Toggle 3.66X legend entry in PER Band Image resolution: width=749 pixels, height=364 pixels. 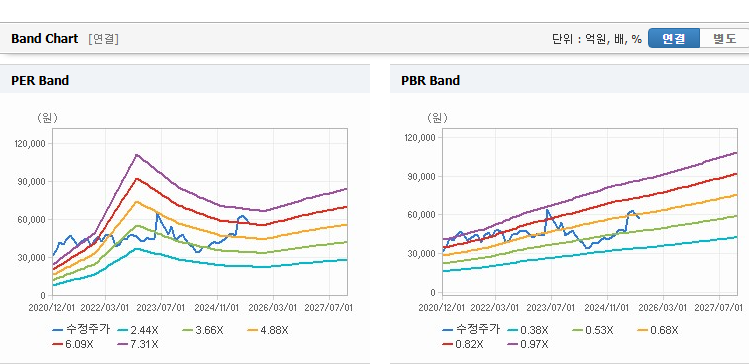click(204, 330)
